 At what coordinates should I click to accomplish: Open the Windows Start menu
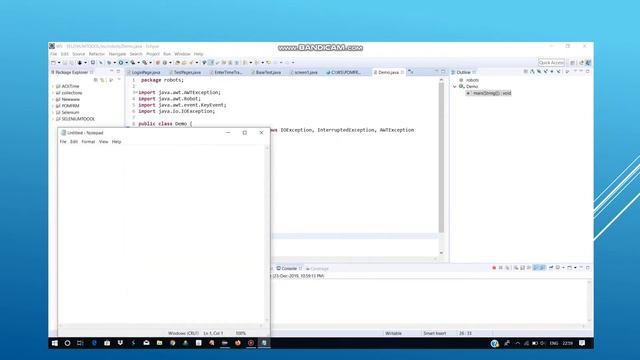click(55, 343)
